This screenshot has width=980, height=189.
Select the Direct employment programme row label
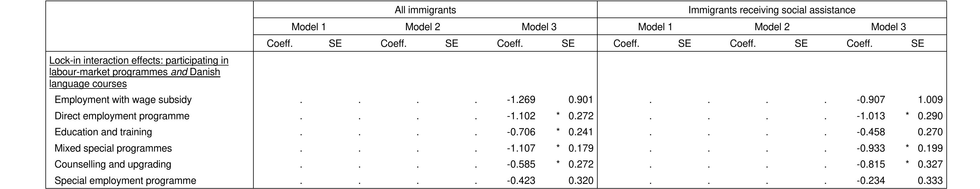click(122, 116)
